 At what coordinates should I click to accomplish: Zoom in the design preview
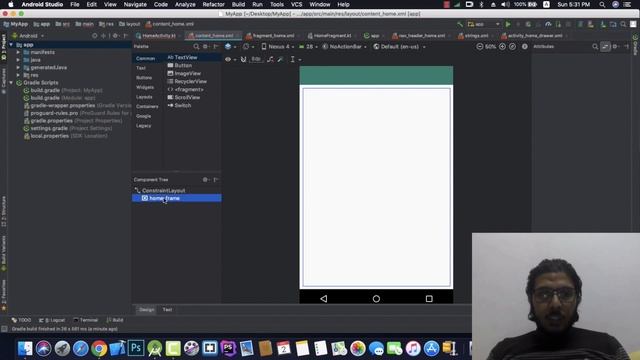point(502,47)
